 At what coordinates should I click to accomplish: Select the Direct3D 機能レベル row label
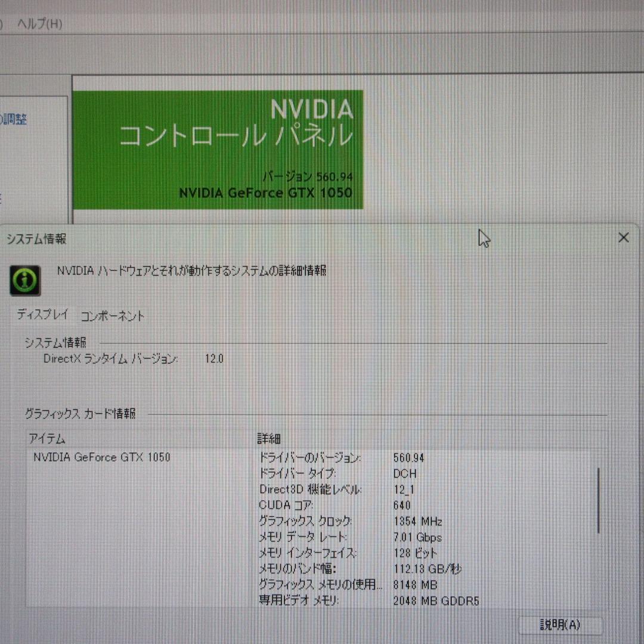point(310,489)
